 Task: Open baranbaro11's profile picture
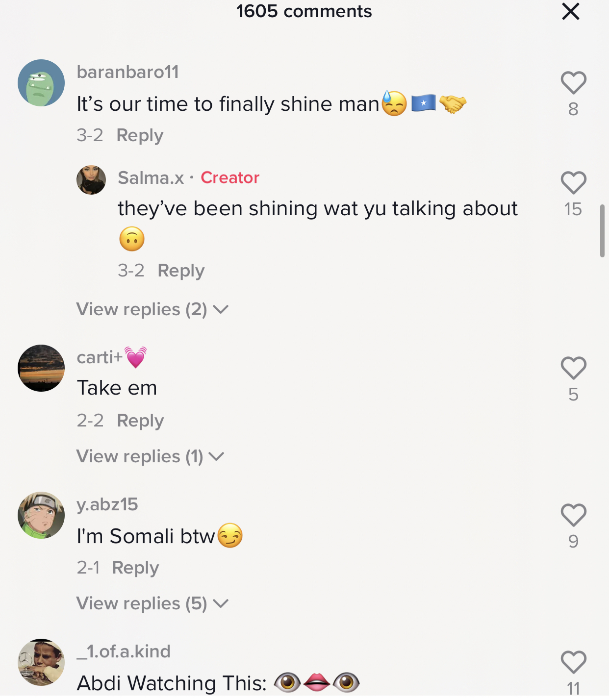coord(41,83)
